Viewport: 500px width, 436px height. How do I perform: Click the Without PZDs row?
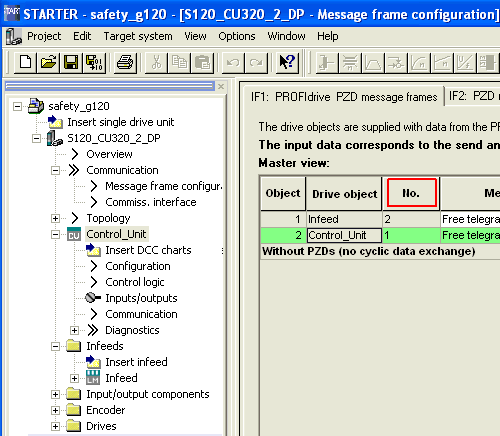380,251
